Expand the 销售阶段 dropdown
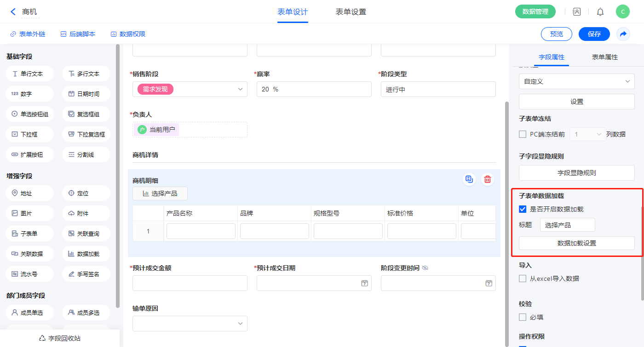Screen dimensions: 644x347 point(240,89)
